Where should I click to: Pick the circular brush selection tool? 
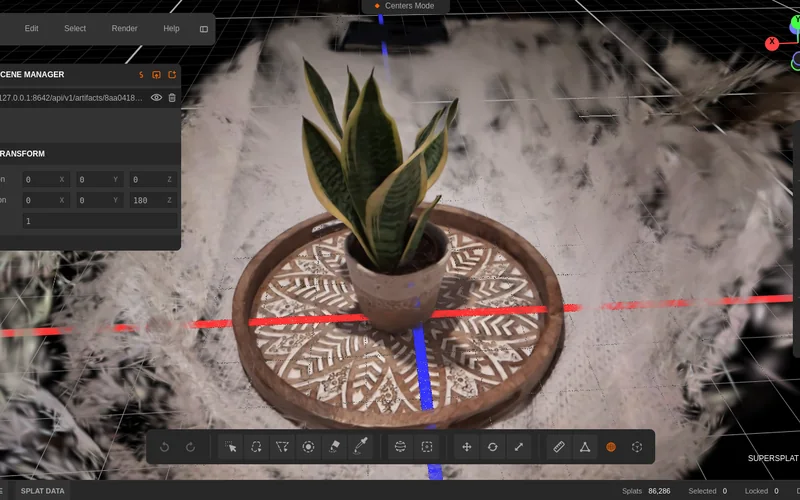pyautogui.click(x=308, y=447)
